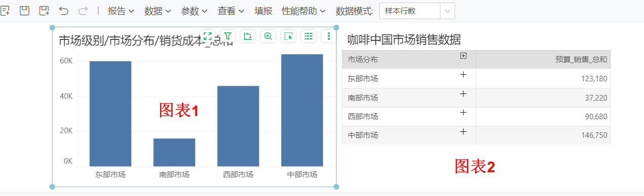Select the 中部市场 bar in chart

pos(302,110)
